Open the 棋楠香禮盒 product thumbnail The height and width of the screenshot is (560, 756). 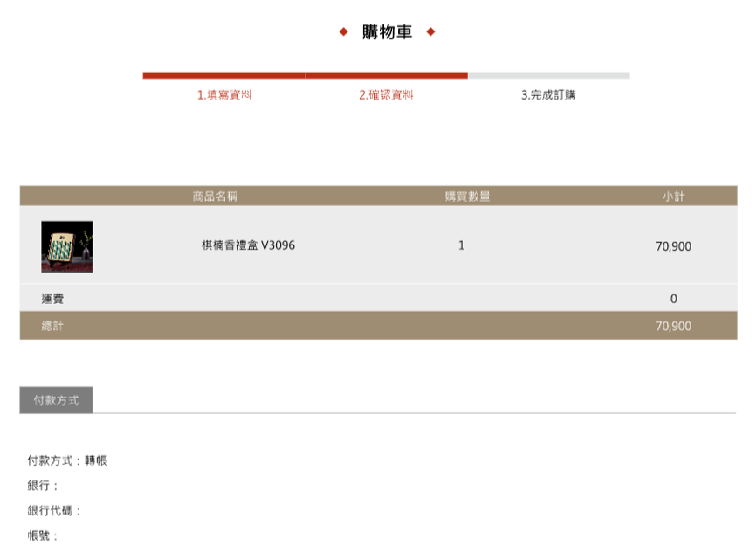[66, 246]
